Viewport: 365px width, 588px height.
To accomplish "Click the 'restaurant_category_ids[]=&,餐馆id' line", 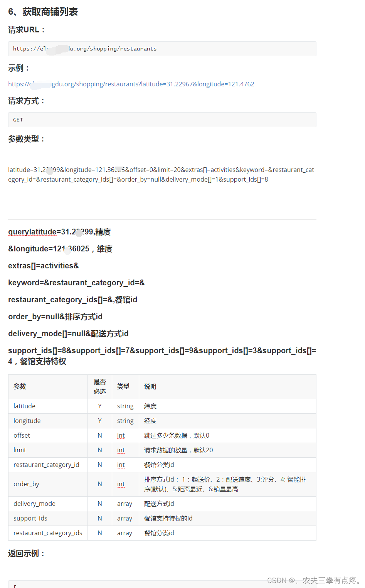I will click(x=72, y=300).
